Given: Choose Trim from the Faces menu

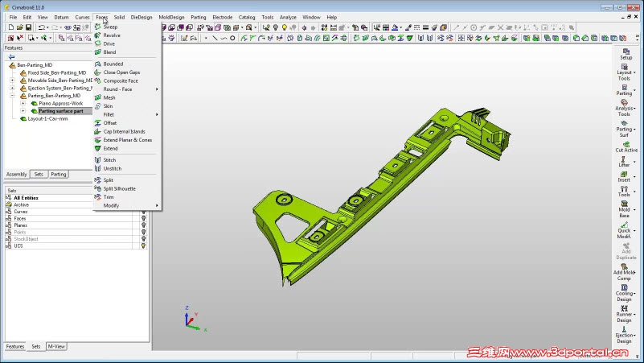Looking at the screenshot, I should [x=109, y=197].
